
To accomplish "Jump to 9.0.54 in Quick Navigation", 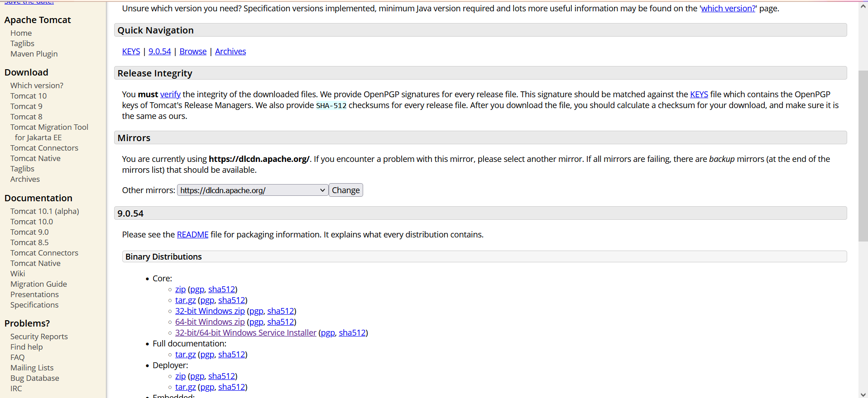I will 160,51.
